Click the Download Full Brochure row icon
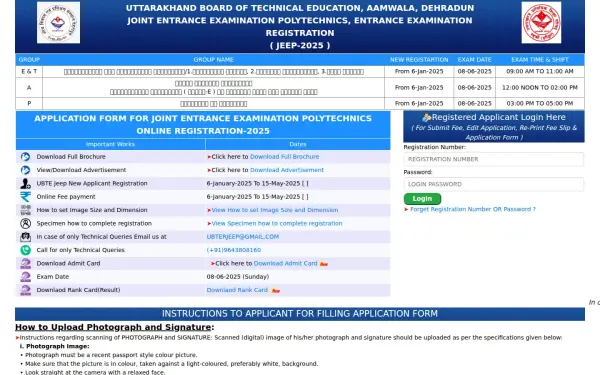The image size is (600, 375). click(x=25, y=157)
